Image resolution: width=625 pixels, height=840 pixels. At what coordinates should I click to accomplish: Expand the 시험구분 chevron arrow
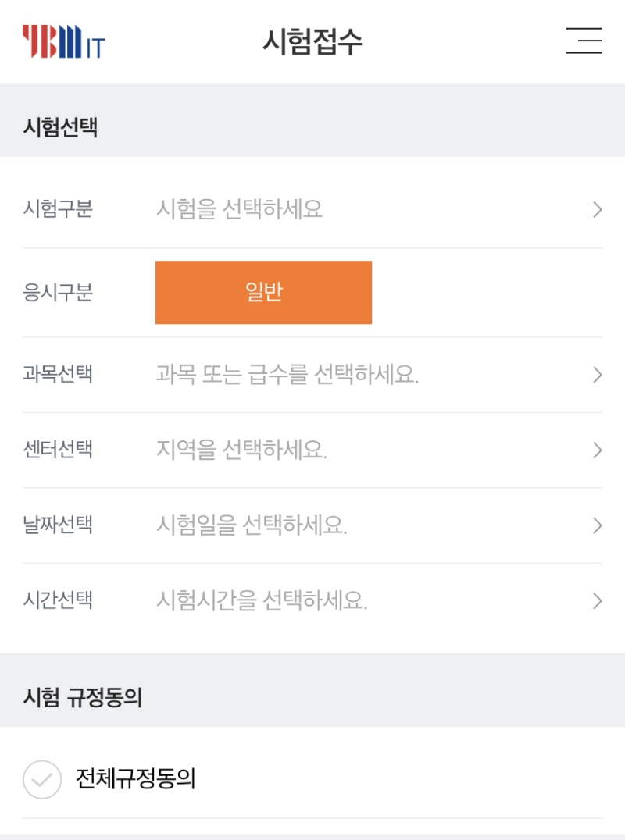(598, 209)
